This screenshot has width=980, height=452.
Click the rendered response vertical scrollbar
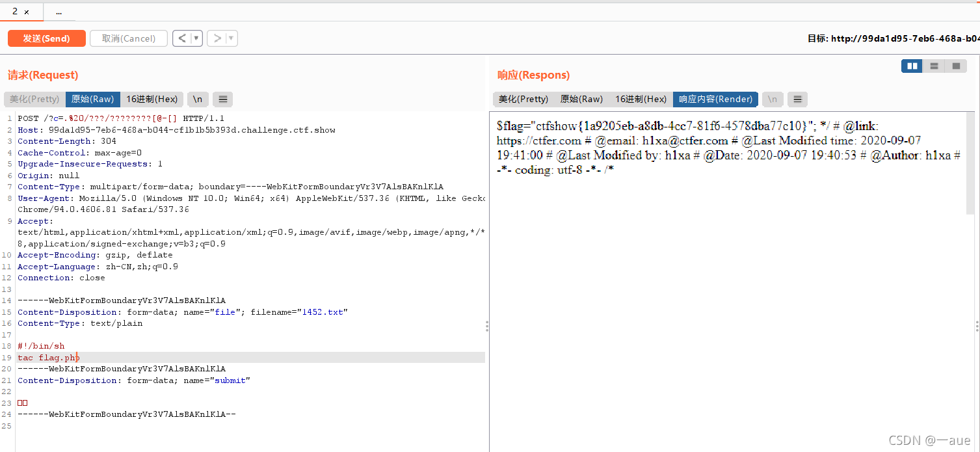[970, 163]
